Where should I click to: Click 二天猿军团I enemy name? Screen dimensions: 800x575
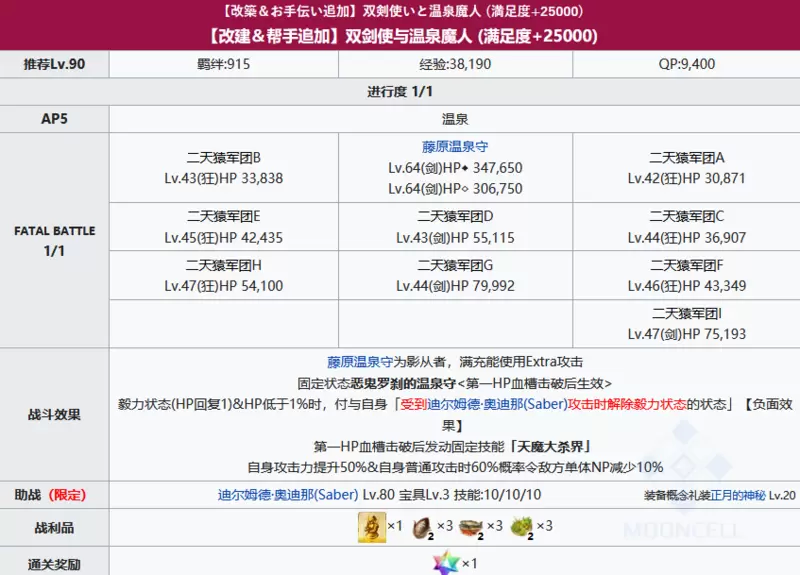coord(686,313)
